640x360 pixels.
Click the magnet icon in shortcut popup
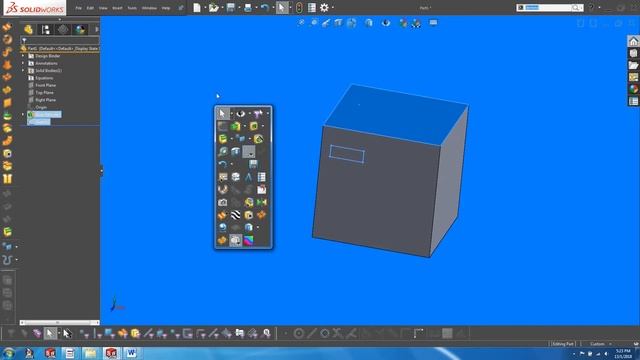(x=222, y=189)
